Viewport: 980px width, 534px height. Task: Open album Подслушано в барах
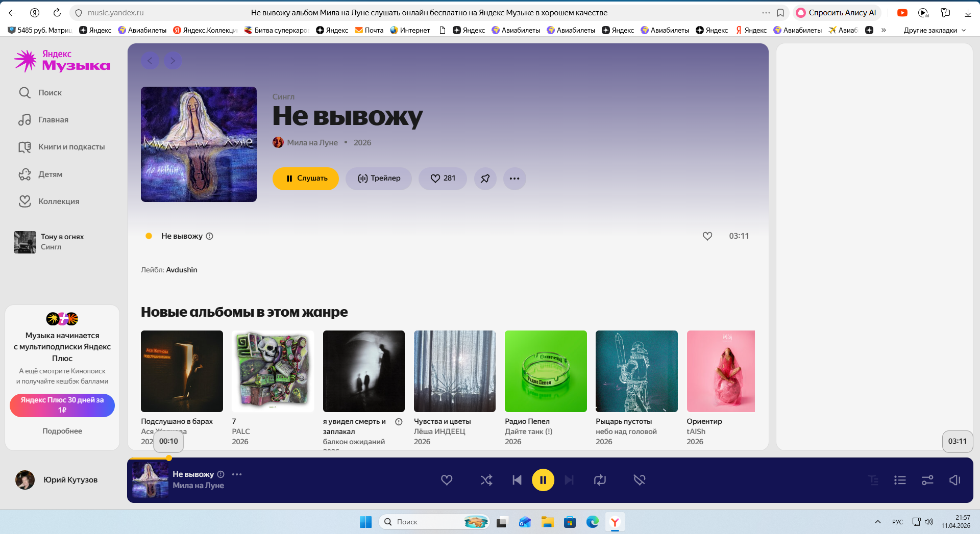(x=182, y=371)
